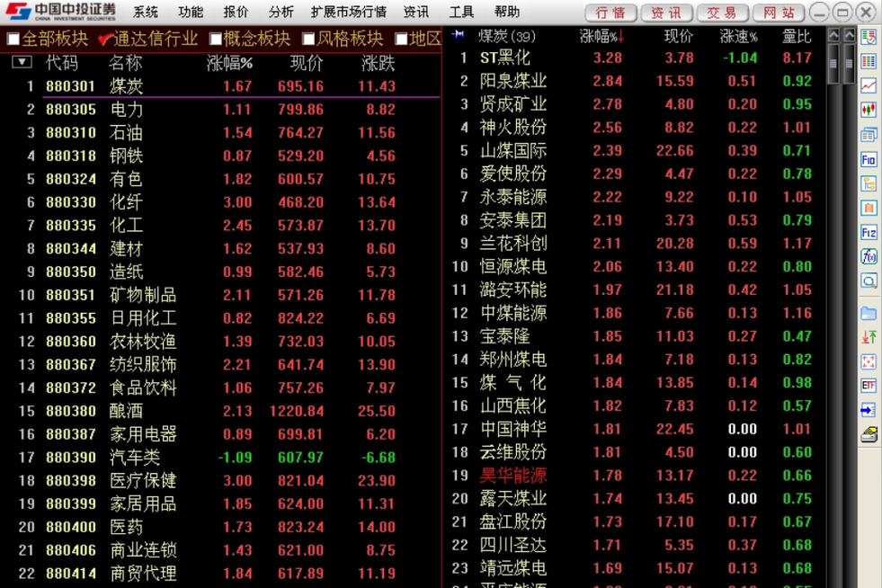The width and height of the screenshot is (882, 588).
Task: Open the colored quote grid icon
Action: pos(869,61)
